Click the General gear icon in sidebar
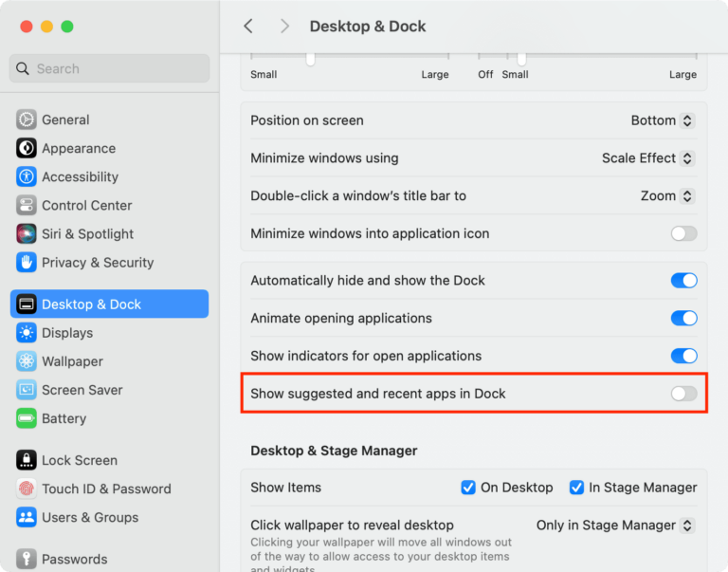Screen dimensions: 728x572 [27, 120]
